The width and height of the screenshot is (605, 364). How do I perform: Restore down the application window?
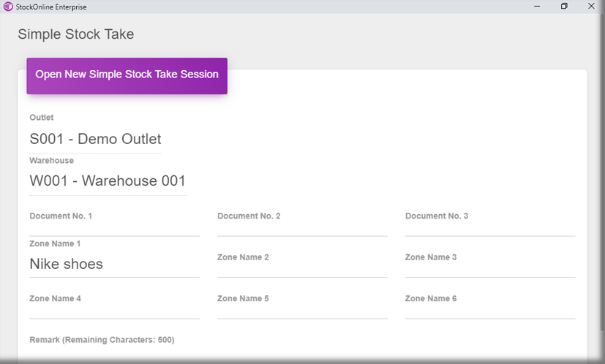click(564, 6)
